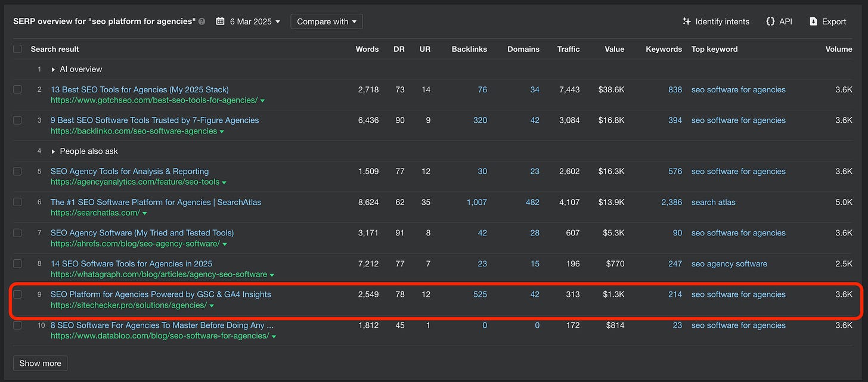Open the sitechecker.pro URL dropdown arrow
The image size is (868, 382).
[x=212, y=306]
